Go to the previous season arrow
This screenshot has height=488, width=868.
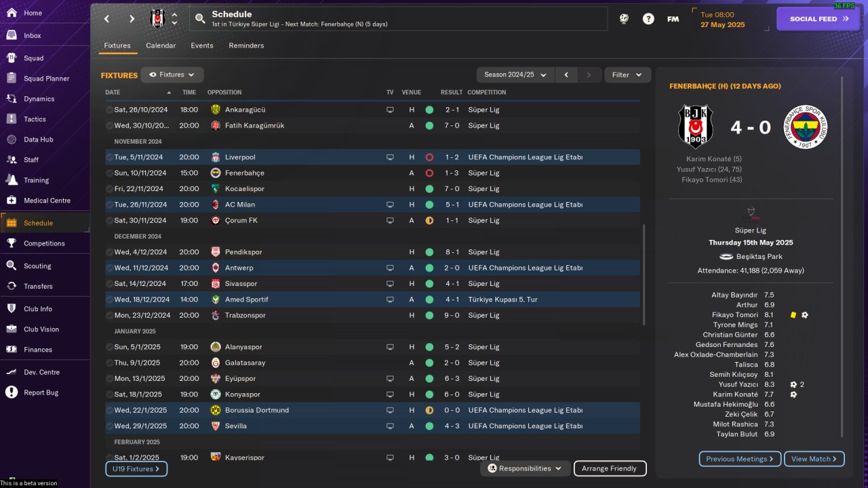pyautogui.click(x=566, y=75)
